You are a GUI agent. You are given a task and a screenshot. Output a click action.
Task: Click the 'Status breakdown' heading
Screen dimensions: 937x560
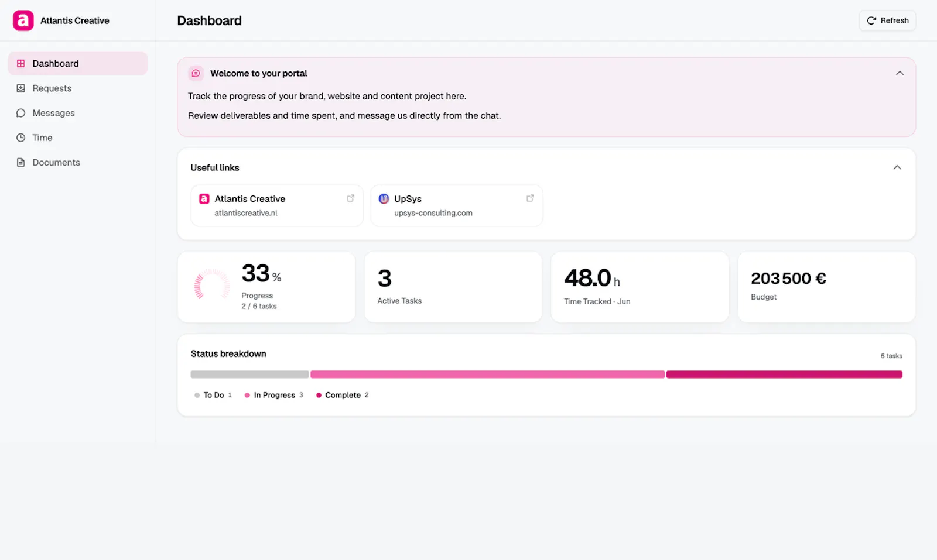coord(228,353)
